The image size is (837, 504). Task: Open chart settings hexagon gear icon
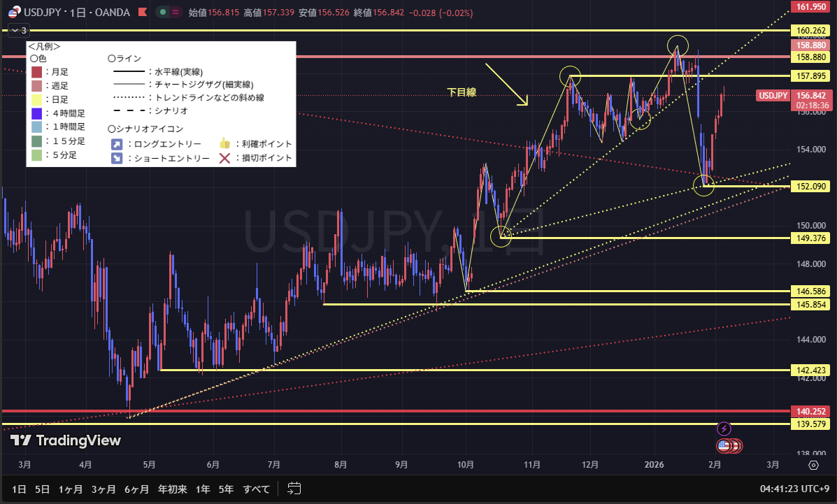click(813, 465)
